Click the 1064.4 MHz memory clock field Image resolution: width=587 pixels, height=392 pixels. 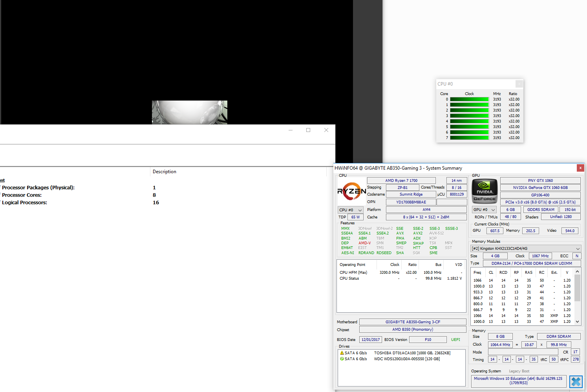500,345
